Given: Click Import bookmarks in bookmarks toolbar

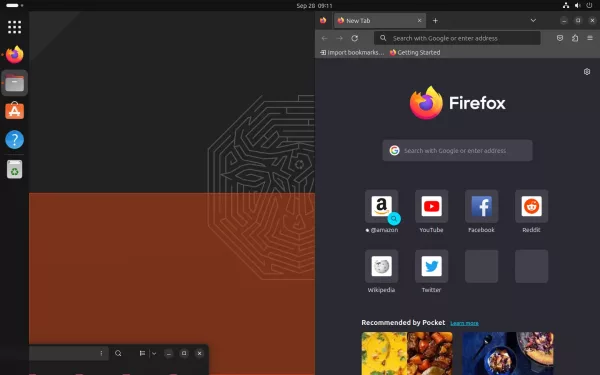Looking at the screenshot, I should click(x=352, y=52).
